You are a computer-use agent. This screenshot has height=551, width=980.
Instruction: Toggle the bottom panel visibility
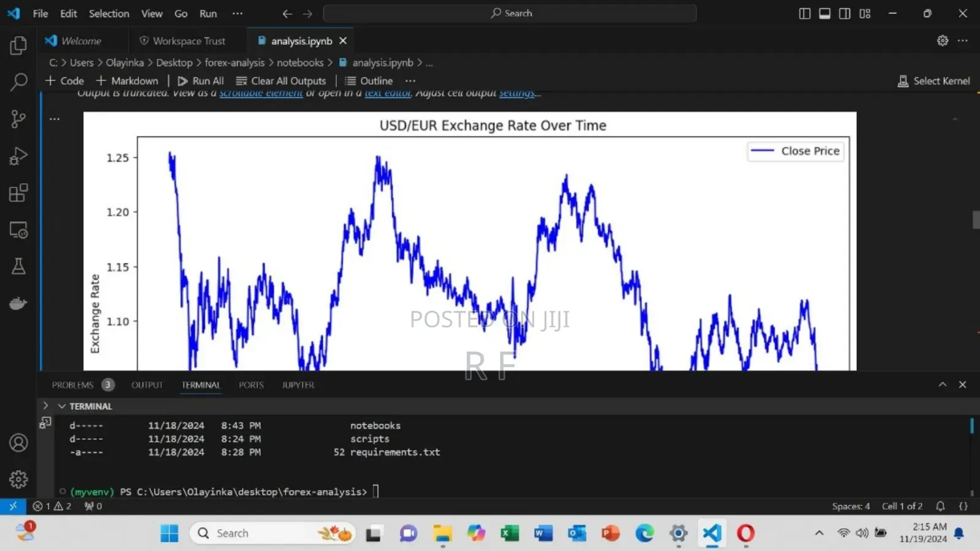point(824,13)
